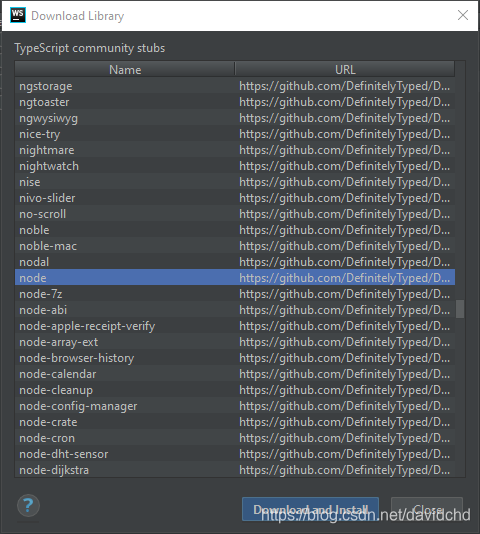Click Download and Install button
Screen dimensions: 480x534
coord(310,509)
